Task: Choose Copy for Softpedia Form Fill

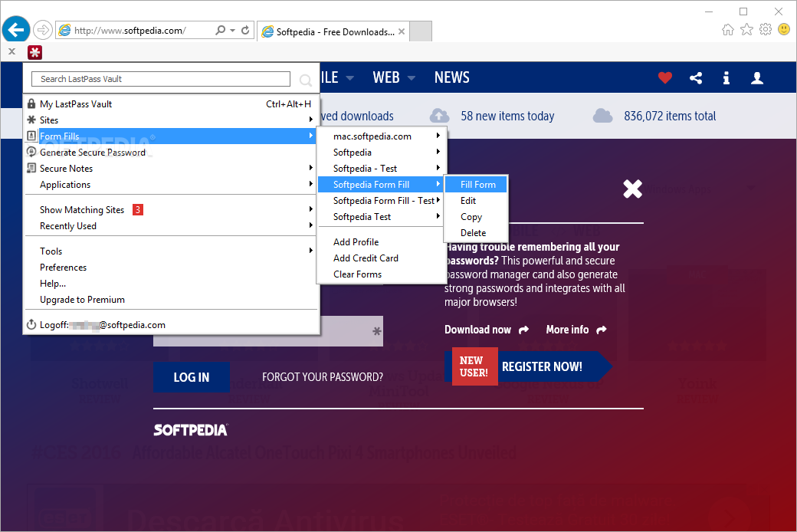Action: (476, 217)
